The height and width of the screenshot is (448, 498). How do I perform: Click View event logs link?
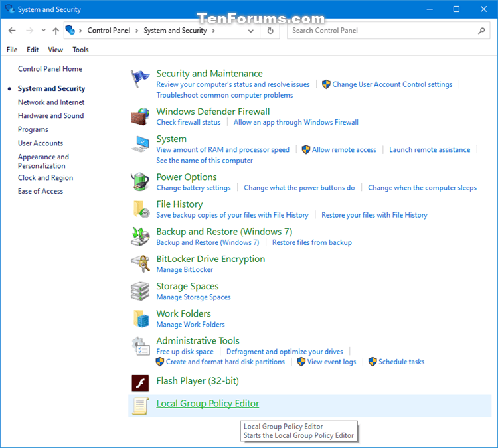pyautogui.click(x=331, y=362)
